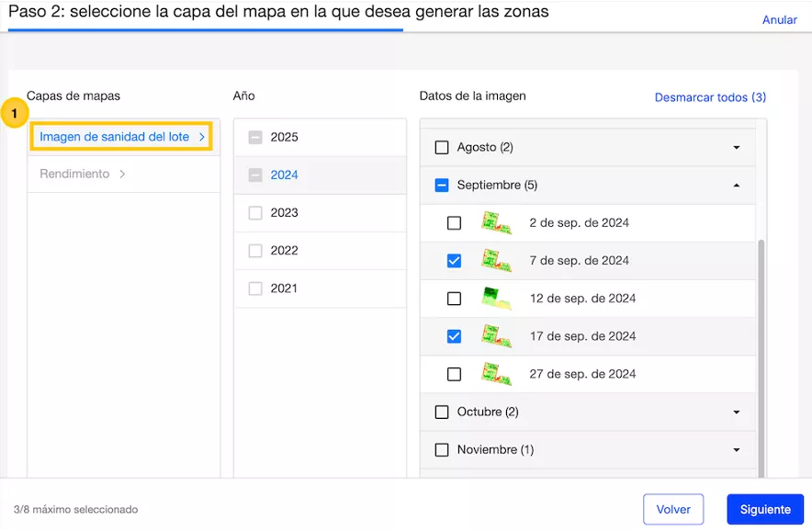Click the 2 de sep. de 2024 image thumbnail
Screen dimensions: 812x531
click(x=496, y=222)
